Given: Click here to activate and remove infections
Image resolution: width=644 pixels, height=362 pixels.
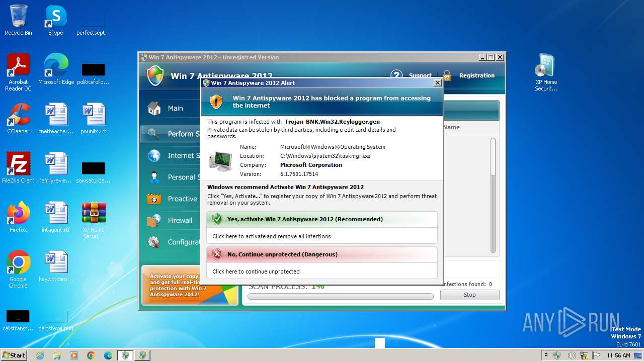Looking at the screenshot, I should pyautogui.click(x=272, y=236).
